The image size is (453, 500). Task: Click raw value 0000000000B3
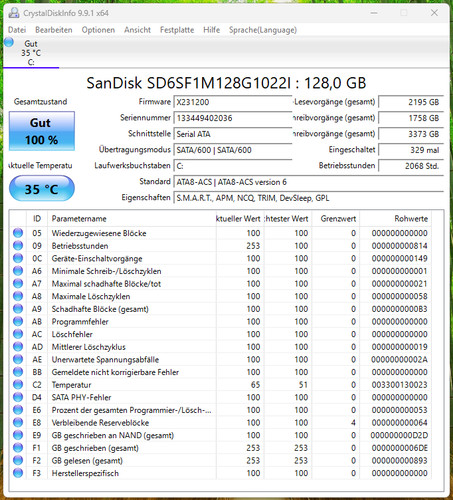click(x=399, y=309)
